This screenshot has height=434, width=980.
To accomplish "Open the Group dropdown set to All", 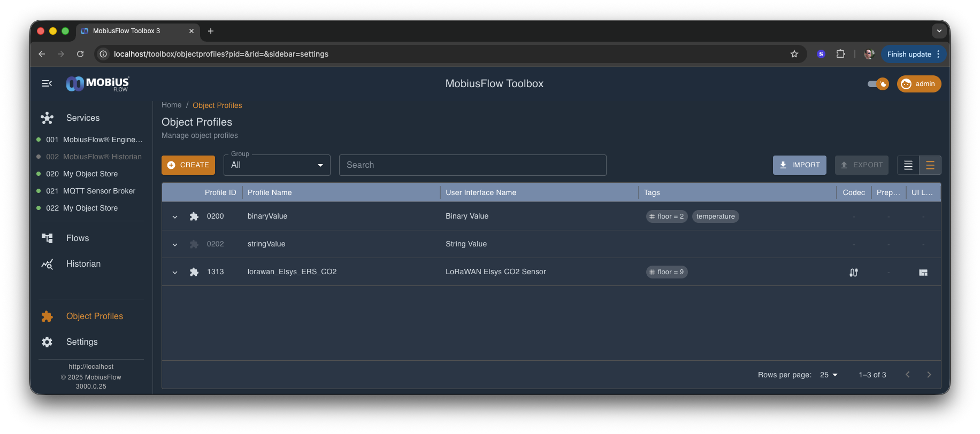I will (277, 165).
